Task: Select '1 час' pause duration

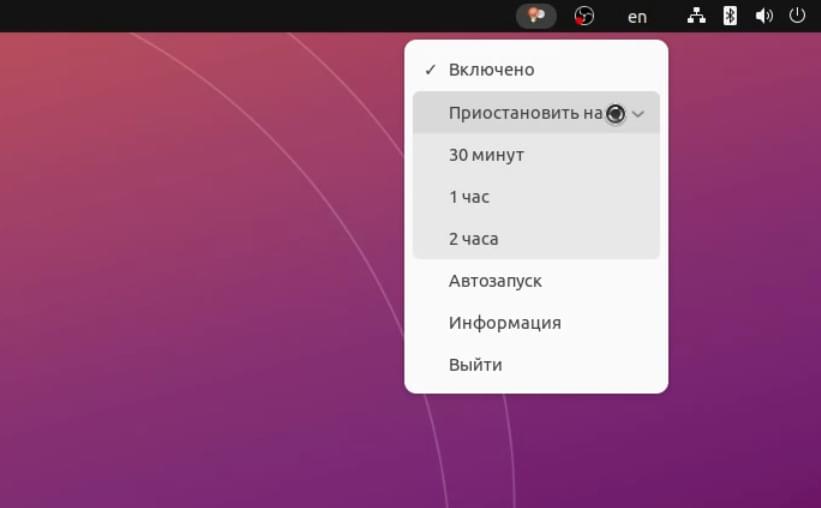Action: point(536,197)
